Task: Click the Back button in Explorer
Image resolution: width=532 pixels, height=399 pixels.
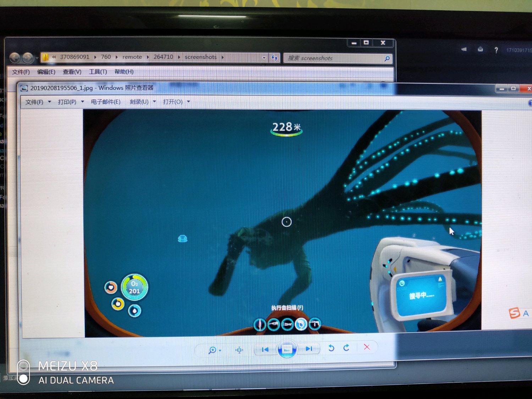Action: pos(15,57)
